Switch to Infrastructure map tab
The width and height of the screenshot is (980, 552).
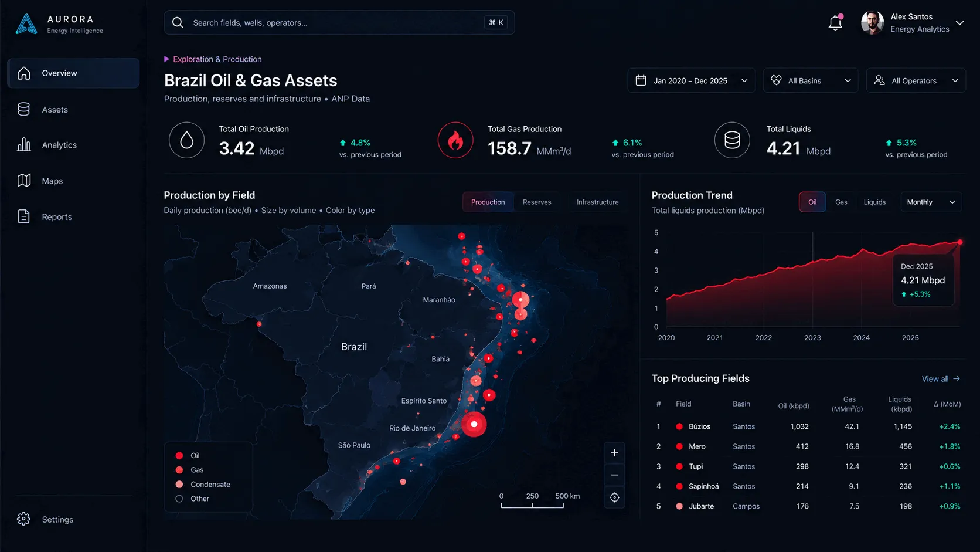(597, 202)
